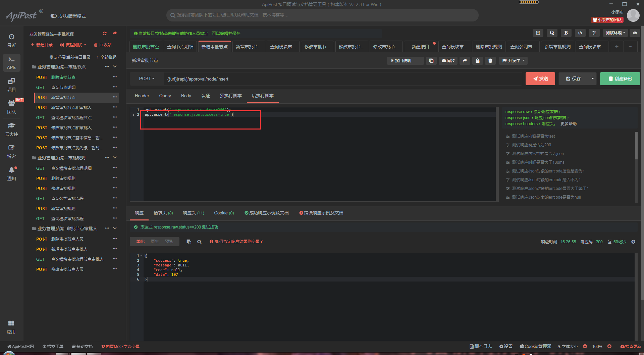Click the red share arrow beside project name

tap(115, 34)
